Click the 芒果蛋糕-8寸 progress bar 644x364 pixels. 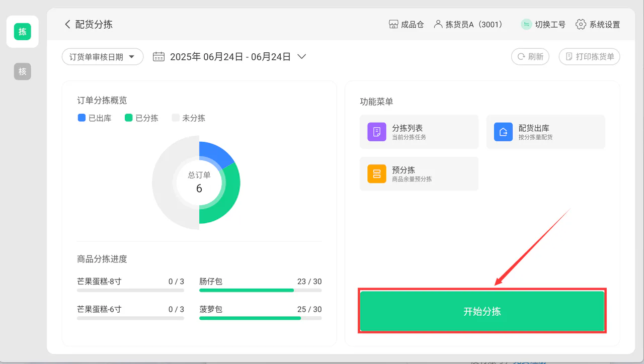(x=131, y=290)
